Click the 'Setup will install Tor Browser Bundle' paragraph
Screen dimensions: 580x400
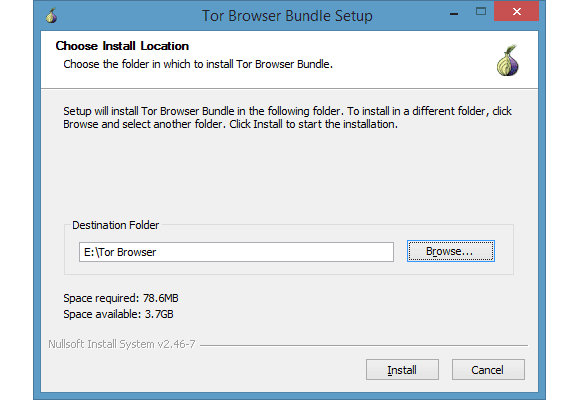[287, 117]
